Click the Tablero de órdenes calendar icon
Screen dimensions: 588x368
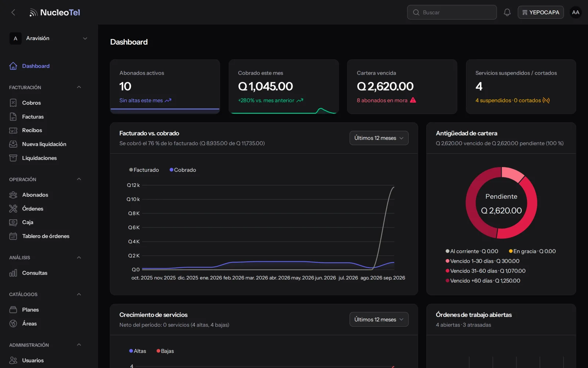[13, 236]
